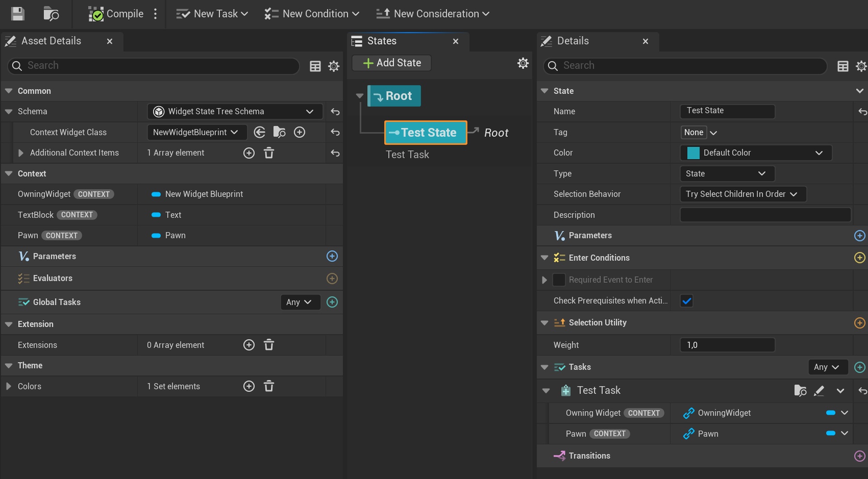
Task: Open Pawn binding dropdown chevron
Action: point(844,433)
